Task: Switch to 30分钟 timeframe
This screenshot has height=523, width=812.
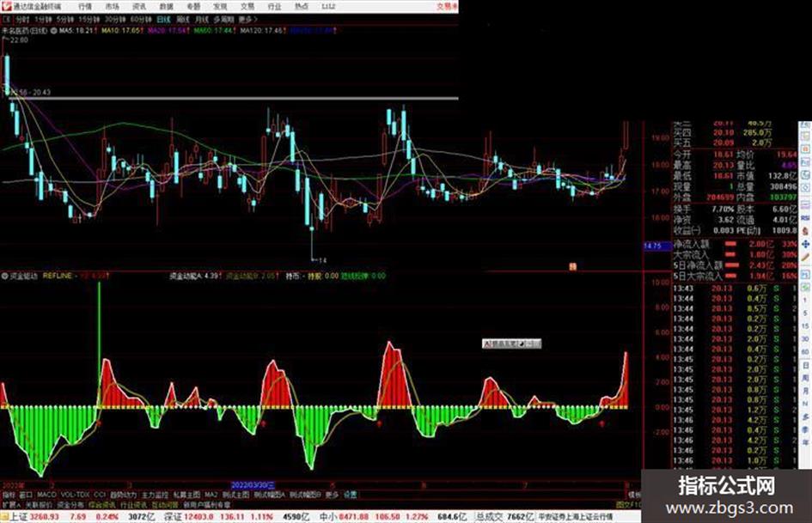Action: [115, 19]
